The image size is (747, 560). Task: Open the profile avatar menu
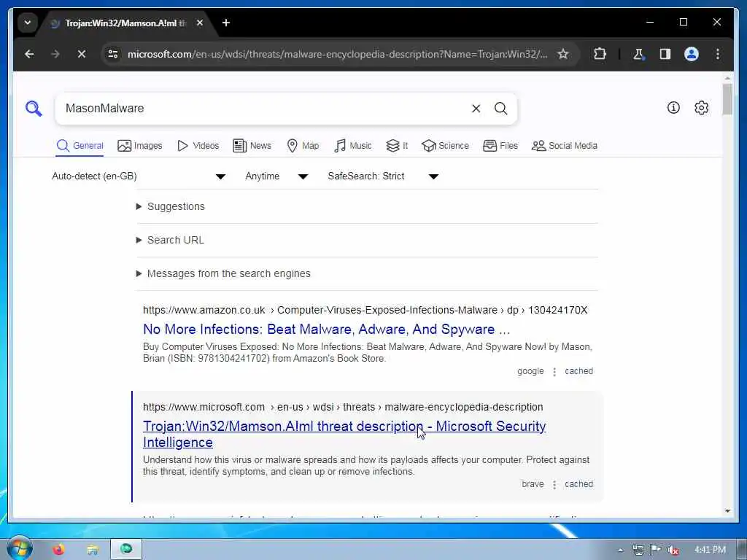(692, 54)
